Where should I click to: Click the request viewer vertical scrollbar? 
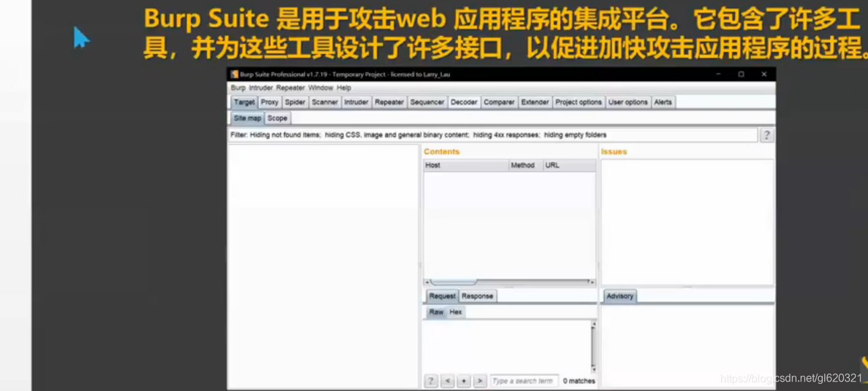coord(594,347)
